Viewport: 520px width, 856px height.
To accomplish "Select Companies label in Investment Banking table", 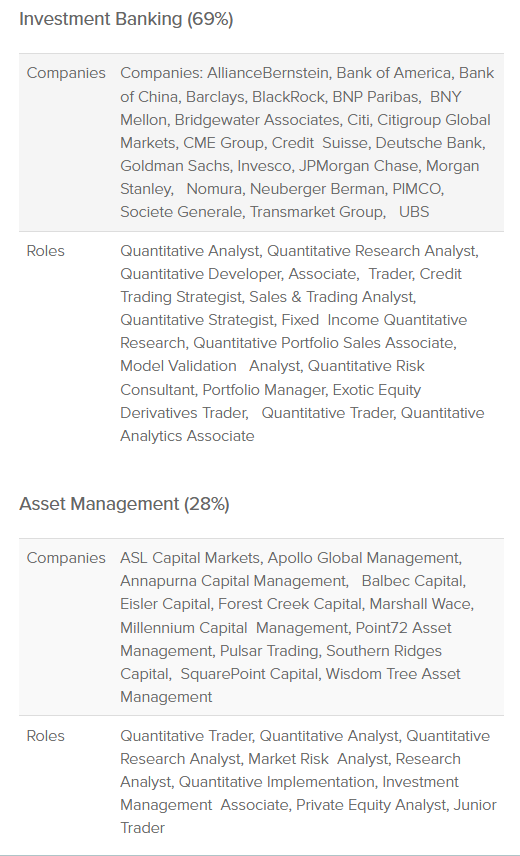I will 66,73.
